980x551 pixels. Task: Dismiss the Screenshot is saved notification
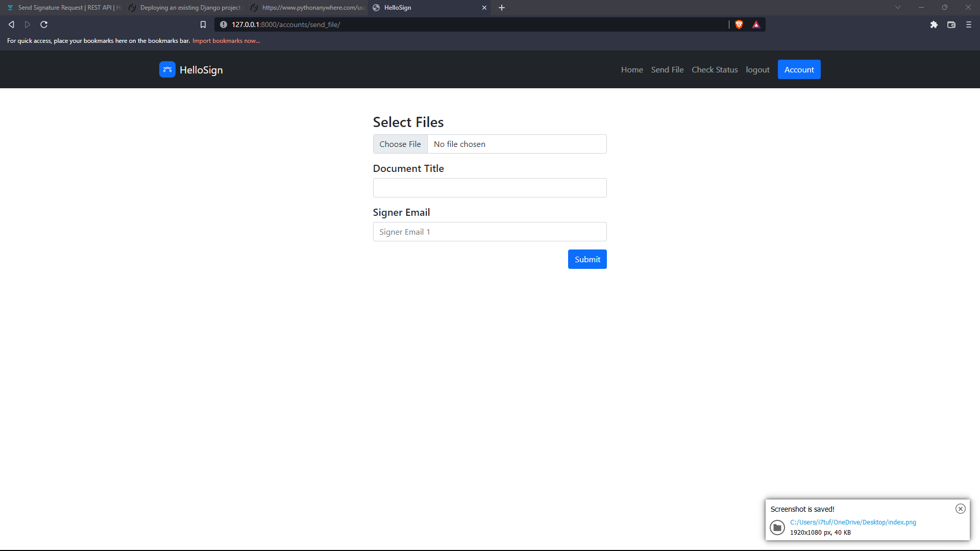(960, 509)
